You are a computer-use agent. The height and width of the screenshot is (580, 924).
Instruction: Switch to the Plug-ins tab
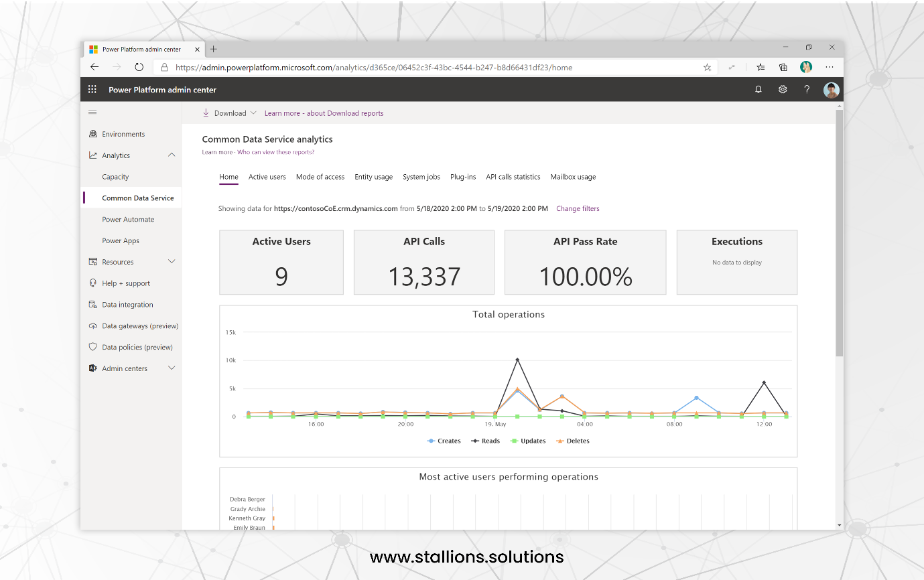[463, 177]
